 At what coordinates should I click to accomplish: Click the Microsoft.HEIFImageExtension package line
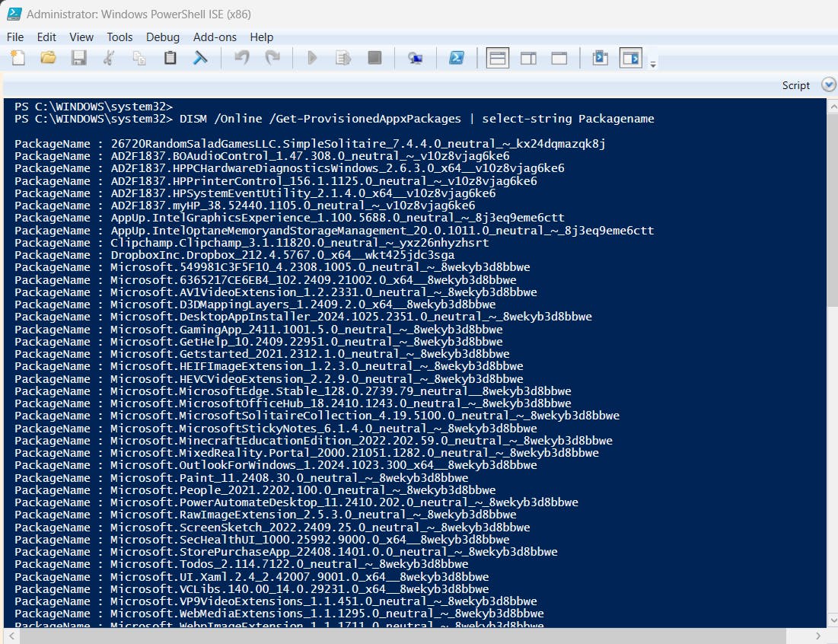[x=269, y=366]
